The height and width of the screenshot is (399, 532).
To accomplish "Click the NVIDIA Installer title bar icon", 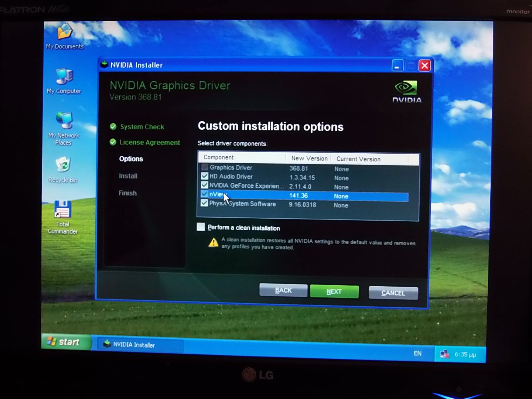I will click(x=105, y=64).
